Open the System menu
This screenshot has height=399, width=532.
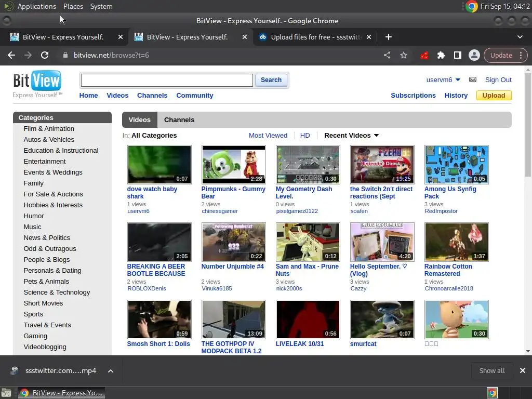(x=101, y=6)
